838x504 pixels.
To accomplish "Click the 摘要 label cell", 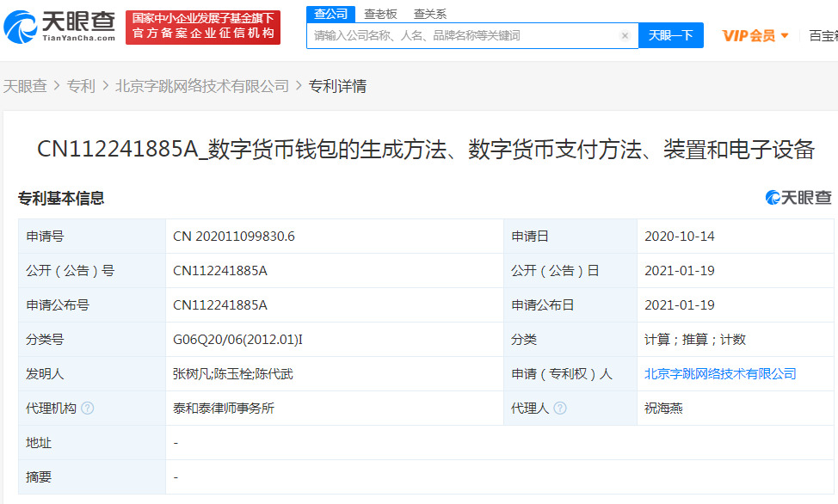I will point(92,477).
